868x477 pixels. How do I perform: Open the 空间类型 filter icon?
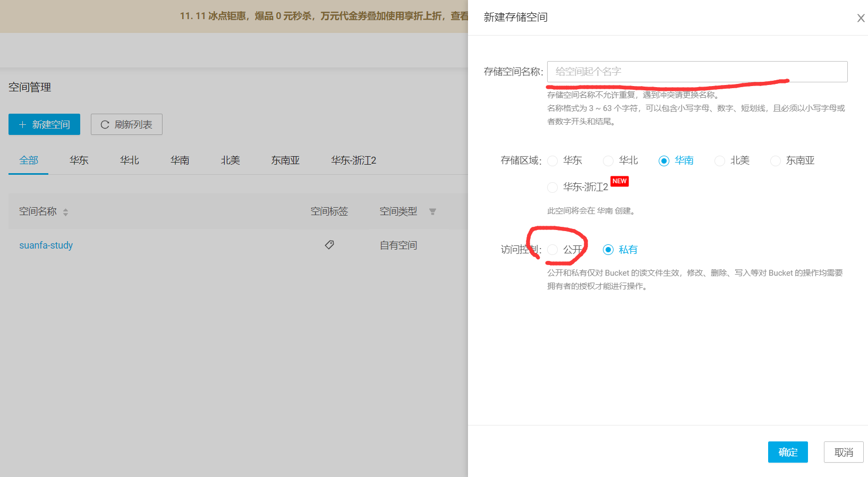(432, 212)
